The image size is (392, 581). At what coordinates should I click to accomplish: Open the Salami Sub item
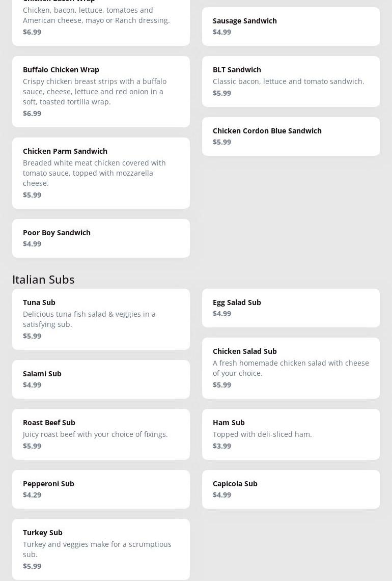pos(101,379)
